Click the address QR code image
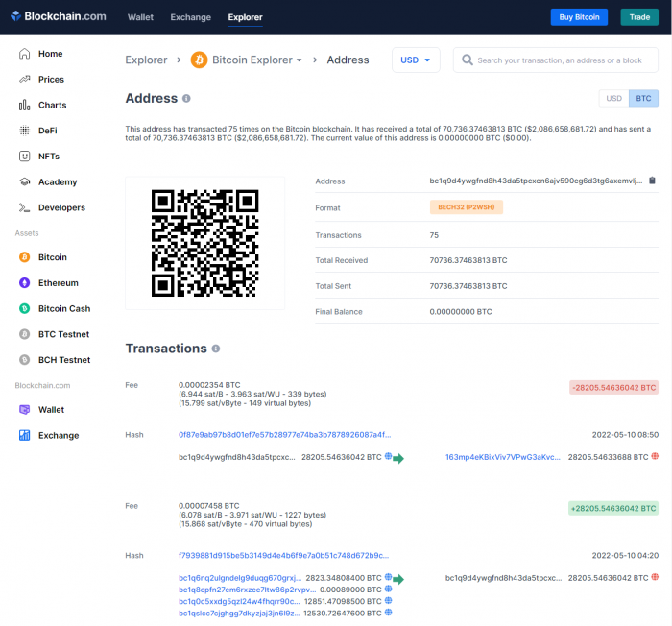Screen dimensions: 672x626 click(x=204, y=243)
